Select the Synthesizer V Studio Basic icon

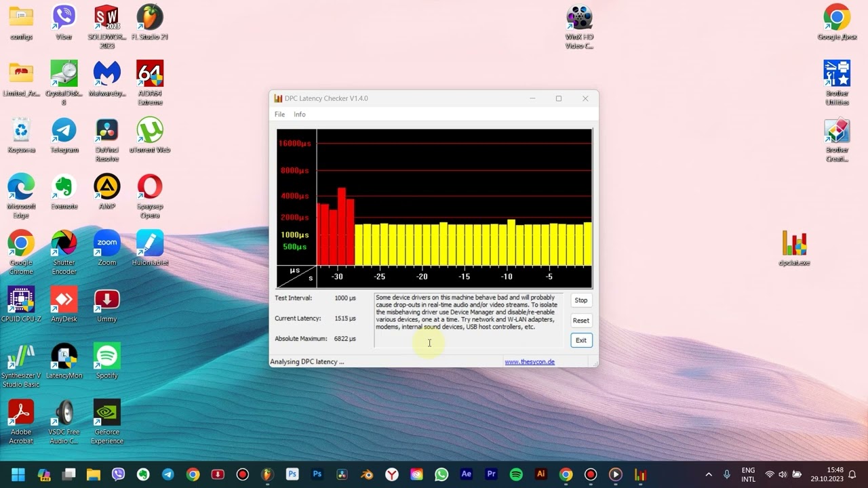(21, 365)
